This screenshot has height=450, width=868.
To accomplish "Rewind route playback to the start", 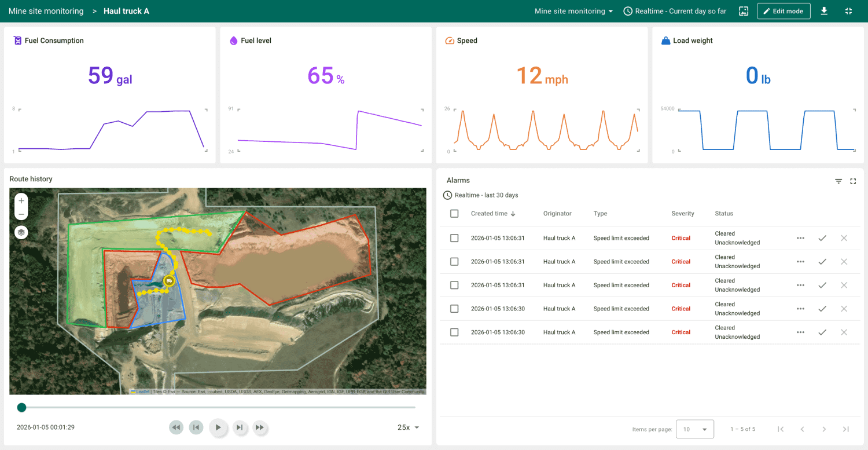I will pyautogui.click(x=176, y=427).
